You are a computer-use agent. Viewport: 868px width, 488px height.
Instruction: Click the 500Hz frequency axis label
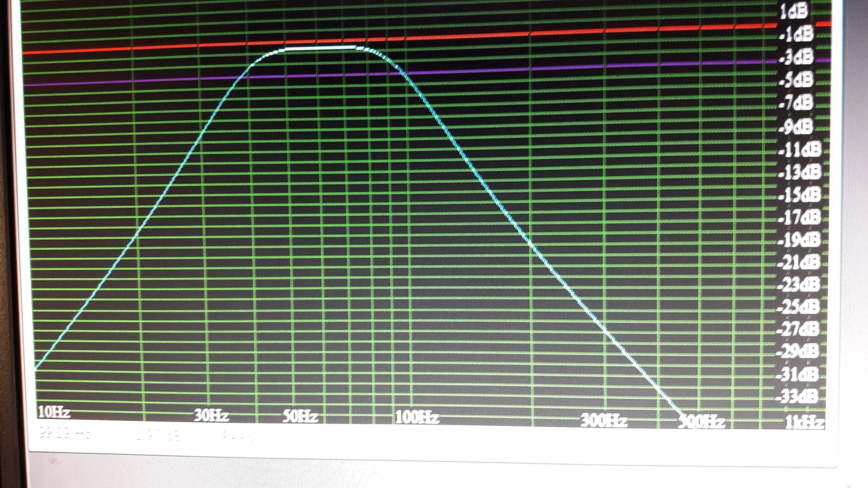point(701,422)
